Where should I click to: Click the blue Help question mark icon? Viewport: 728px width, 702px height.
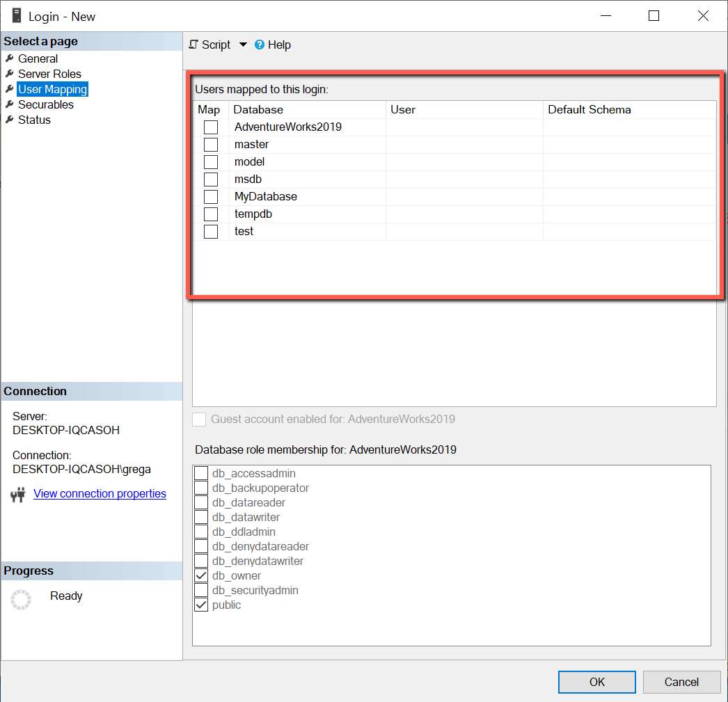pos(260,45)
